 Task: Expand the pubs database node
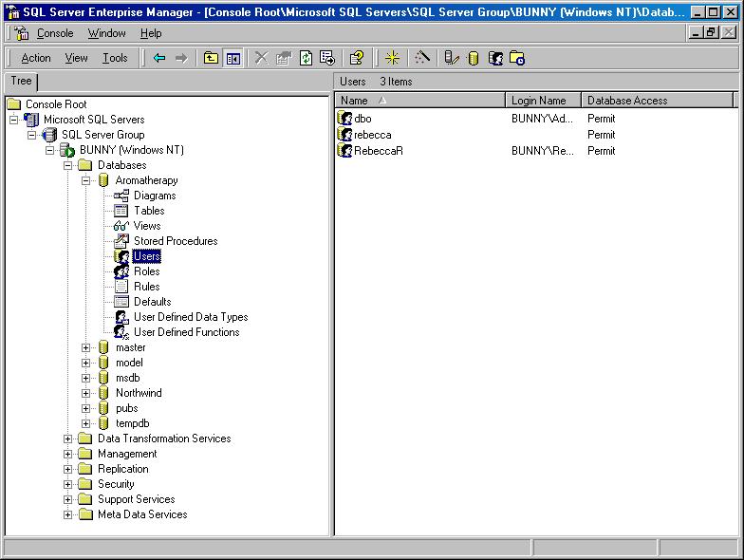tap(85, 408)
